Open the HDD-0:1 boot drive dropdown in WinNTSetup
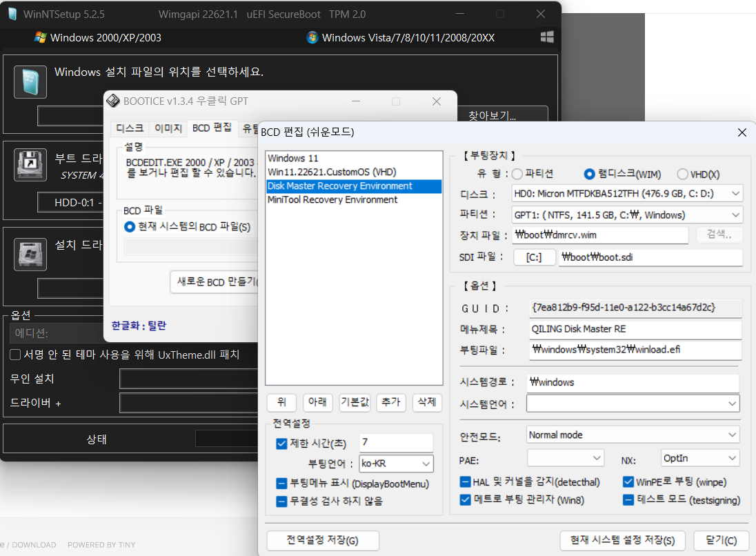Image resolution: width=756 pixels, height=556 pixels. [x=70, y=203]
